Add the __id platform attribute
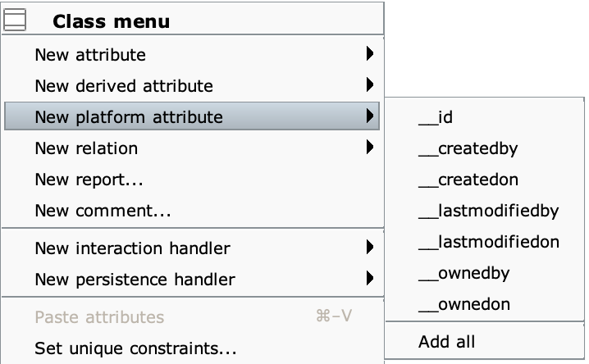 [x=485, y=117]
